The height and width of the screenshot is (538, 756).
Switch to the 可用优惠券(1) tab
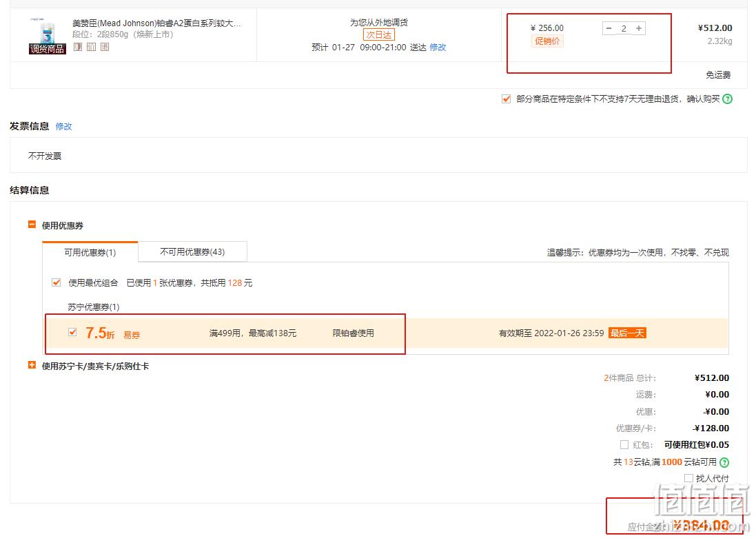[90, 252]
